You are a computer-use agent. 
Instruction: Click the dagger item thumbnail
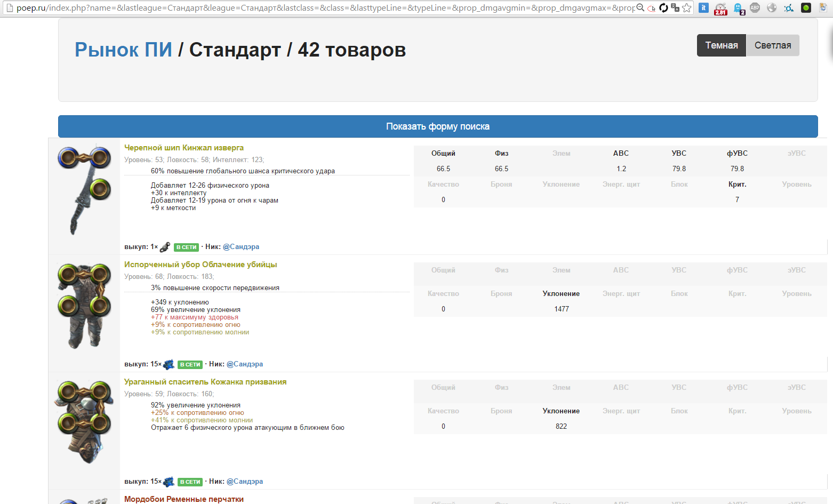(x=85, y=190)
